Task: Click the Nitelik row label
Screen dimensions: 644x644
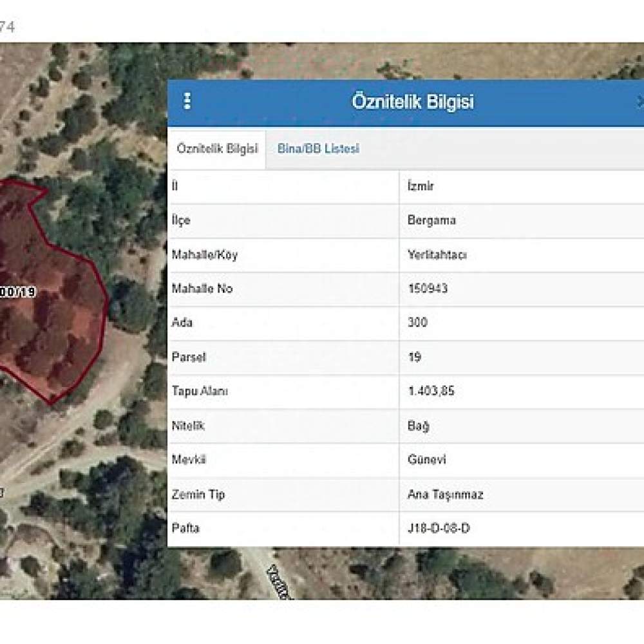Action: click(188, 426)
